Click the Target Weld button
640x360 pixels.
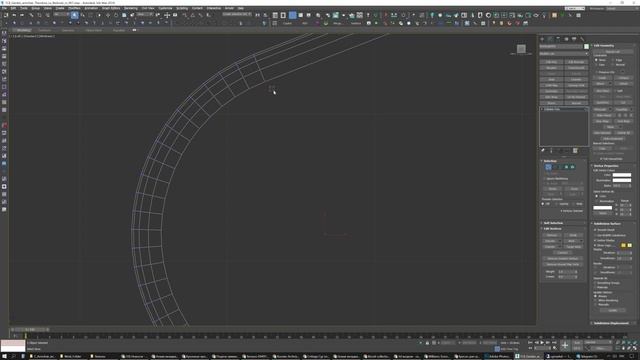point(573,247)
